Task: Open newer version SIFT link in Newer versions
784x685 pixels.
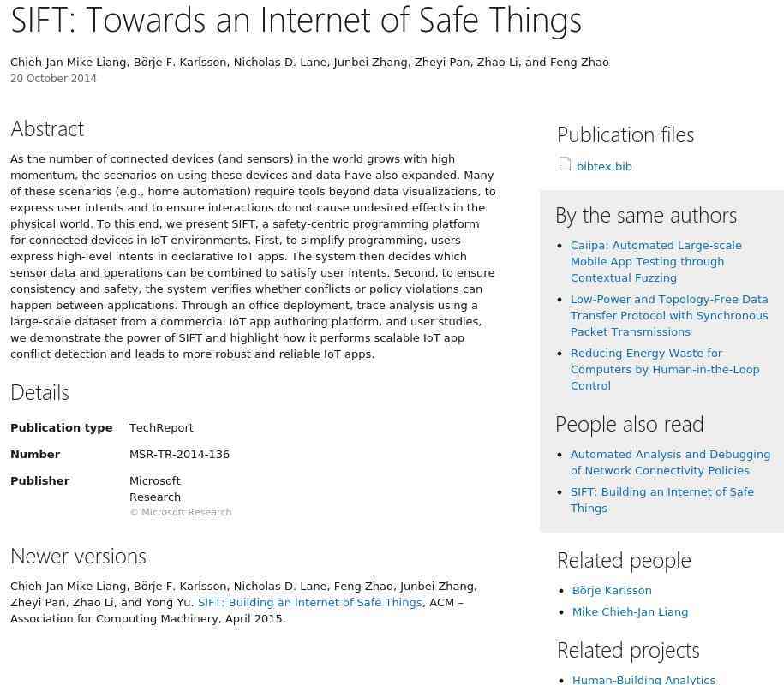Action: [x=310, y=603]
